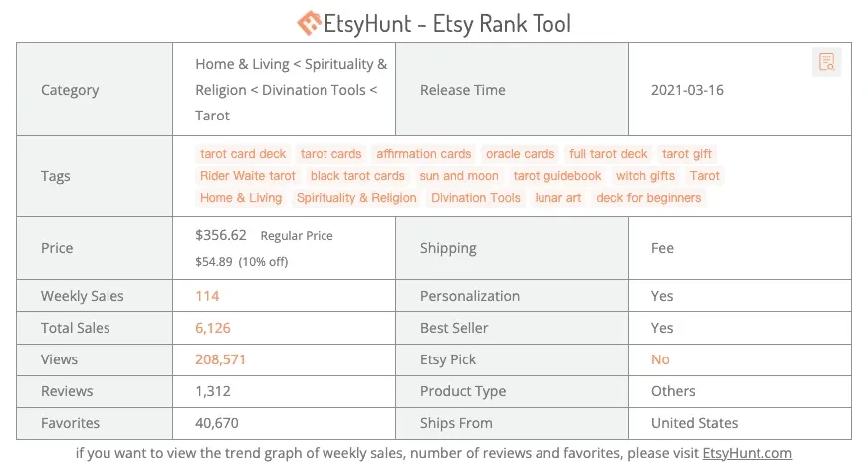
Task: Select the 'tarot card deck' tag
Action: (243, 154)
